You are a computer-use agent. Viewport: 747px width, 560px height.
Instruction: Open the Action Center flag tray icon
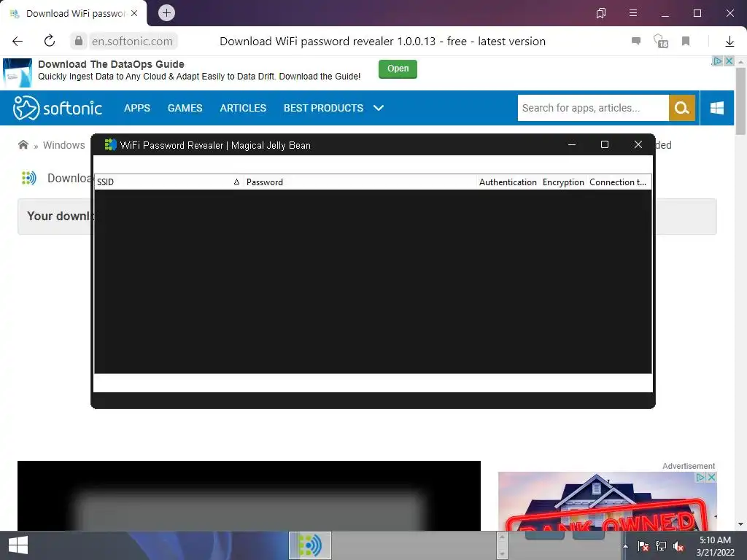coord(643,546)
